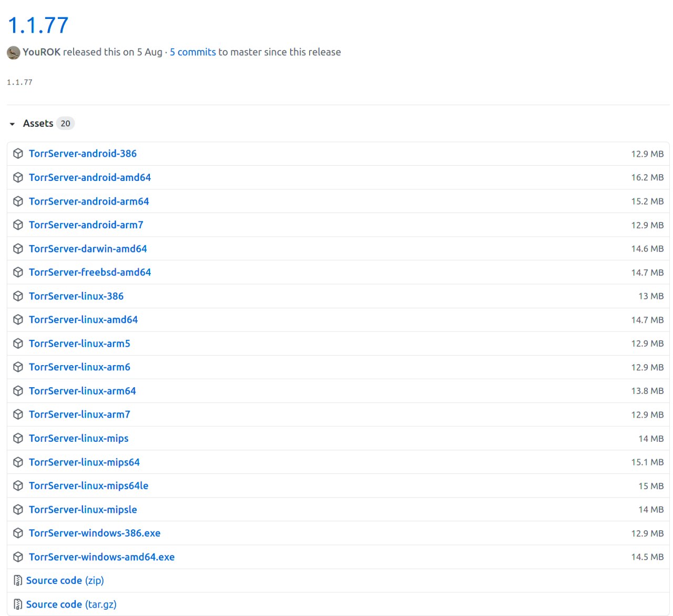Click package icon beside TorrServer-linux-mips64
This screenshot has height=616, width=673.
(x=18, y=462)
